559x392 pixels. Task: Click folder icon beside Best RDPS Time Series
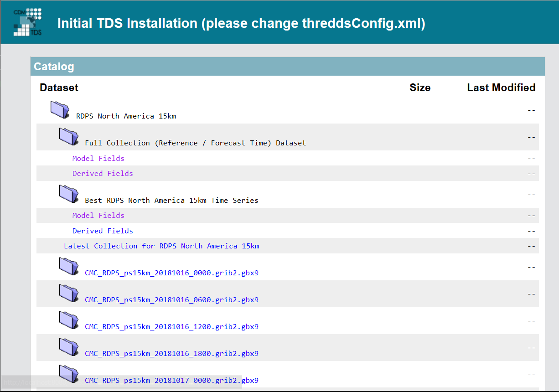[69, 194]
